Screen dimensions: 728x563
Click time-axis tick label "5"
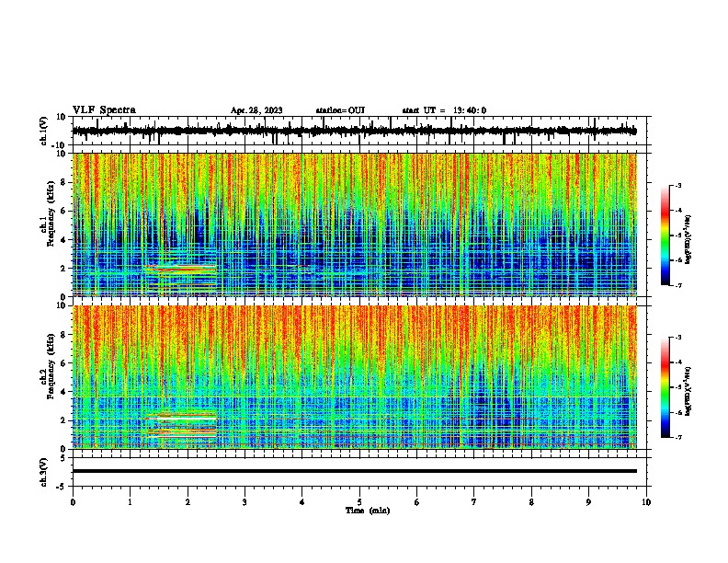tap(359, 502)
